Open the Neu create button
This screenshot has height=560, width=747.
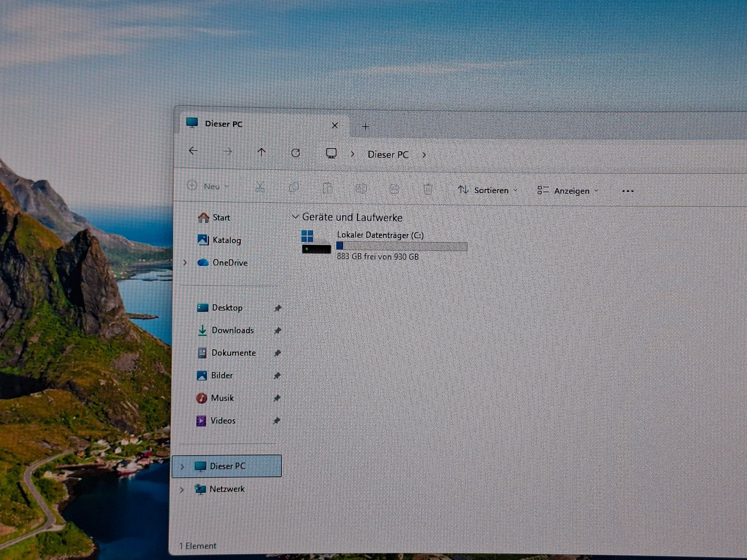point(208,186)
